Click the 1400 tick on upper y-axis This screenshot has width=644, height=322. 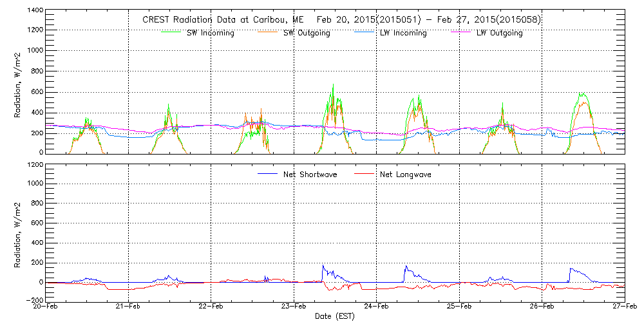[x=35, y=11]
